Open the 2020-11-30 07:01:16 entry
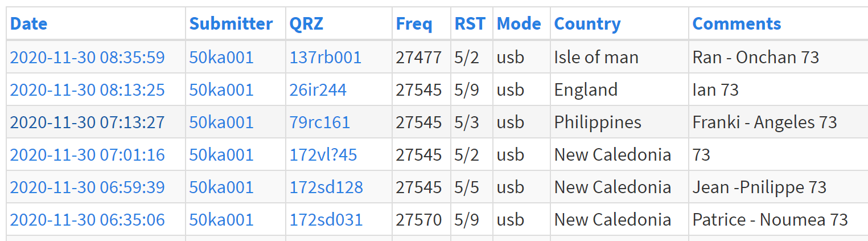Viewport: 868px width, 241px height. click(x=87, y=154)
